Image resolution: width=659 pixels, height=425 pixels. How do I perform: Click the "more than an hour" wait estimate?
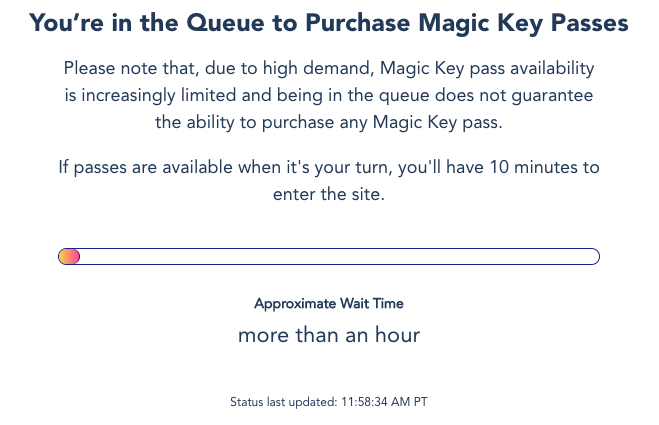tap(329, 335)
